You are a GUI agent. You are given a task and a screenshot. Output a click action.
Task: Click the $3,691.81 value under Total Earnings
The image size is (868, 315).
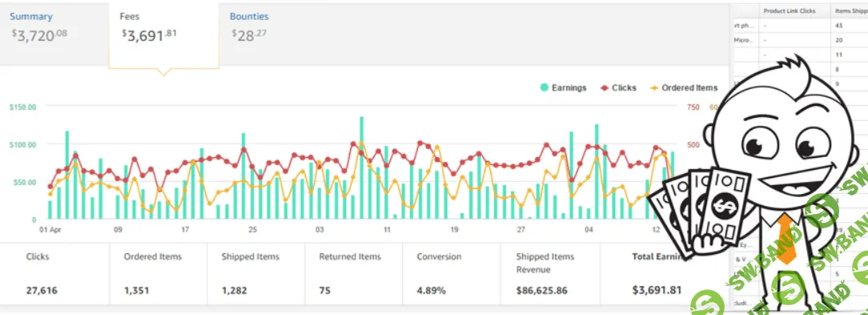coord(657,291)
